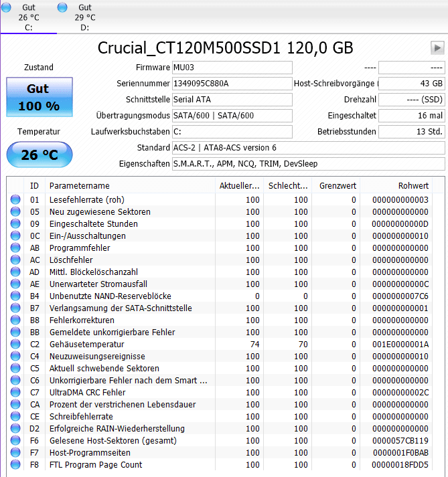448x477 pixels.
Task: Click the Standard field ACS-2
Action: click(309, 148)
